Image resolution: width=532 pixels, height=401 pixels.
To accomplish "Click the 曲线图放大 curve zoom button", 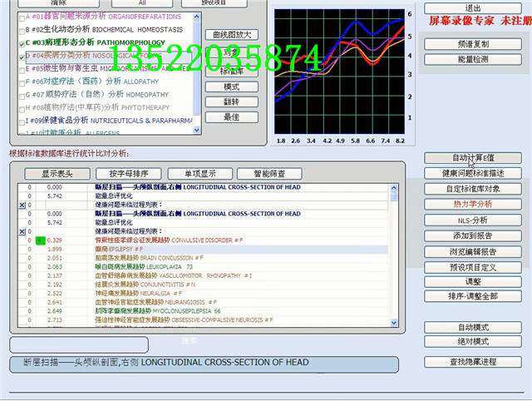I will [x=231, y=35].
